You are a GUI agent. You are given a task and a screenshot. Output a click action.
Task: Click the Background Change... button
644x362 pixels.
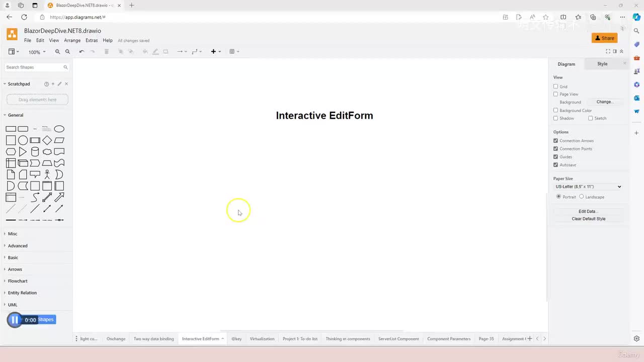[x=605, y=102]
